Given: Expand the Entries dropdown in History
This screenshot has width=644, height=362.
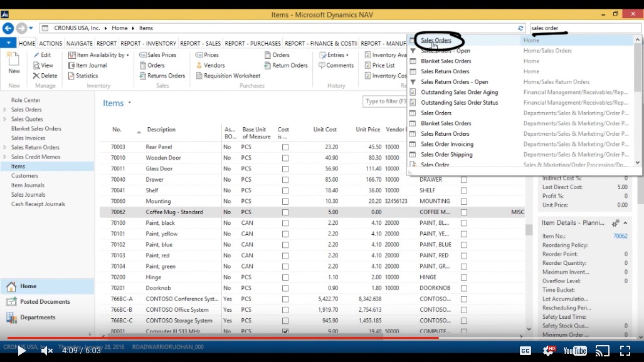Looking at the screenshot, I should point(347,55).
